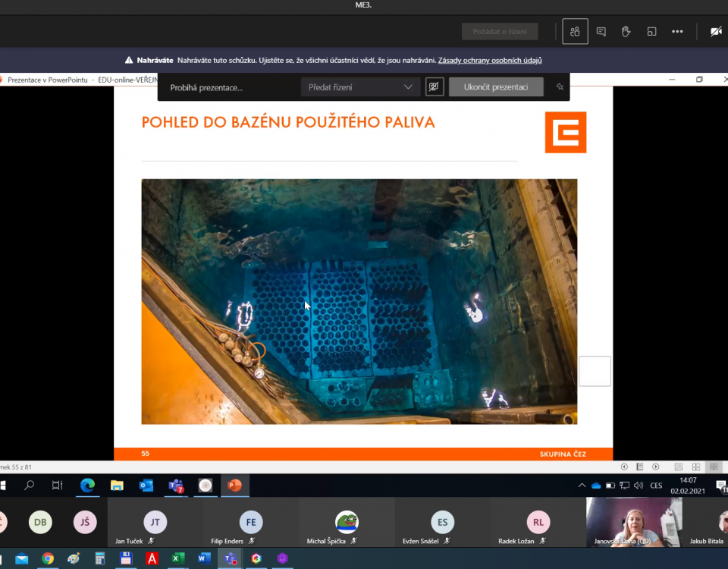Open volume control in tray
This screenshot has width=728, height=569.
pos(639,486)
